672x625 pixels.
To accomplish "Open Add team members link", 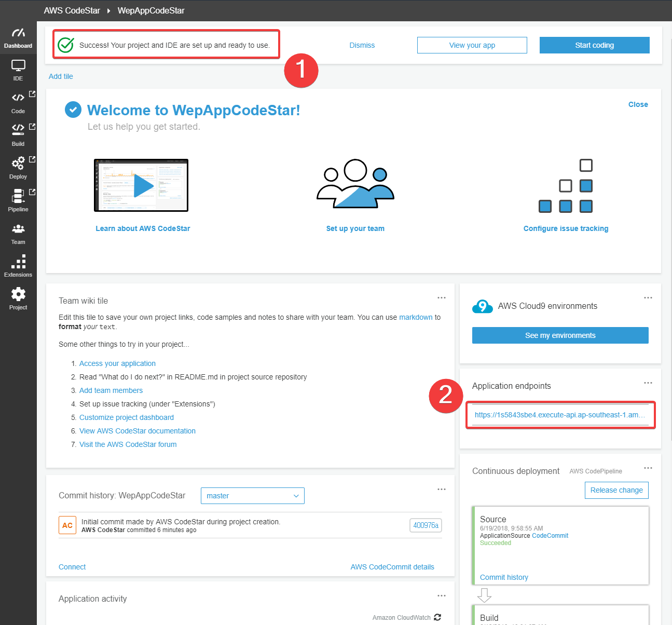I will pyautogui.click(x=111, y=390).
